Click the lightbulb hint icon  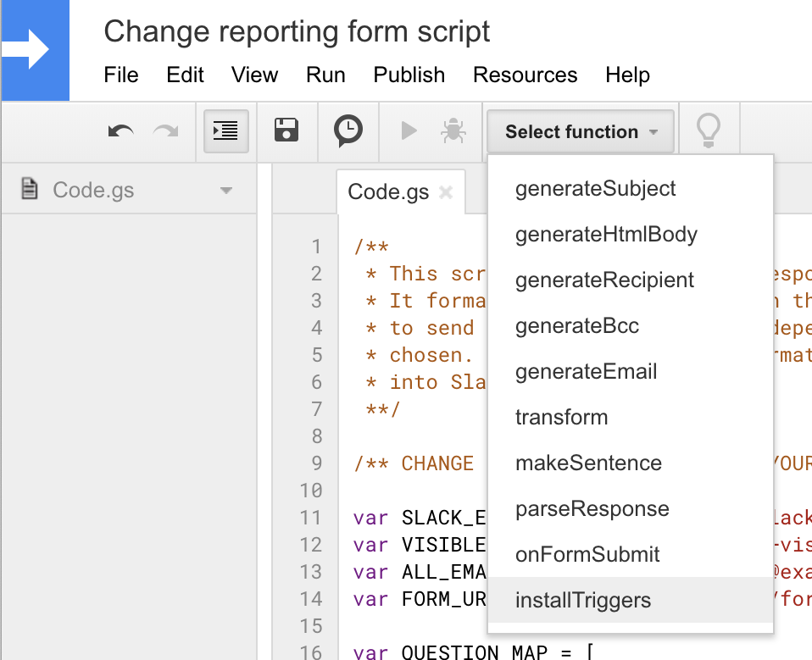pos(708,130)
